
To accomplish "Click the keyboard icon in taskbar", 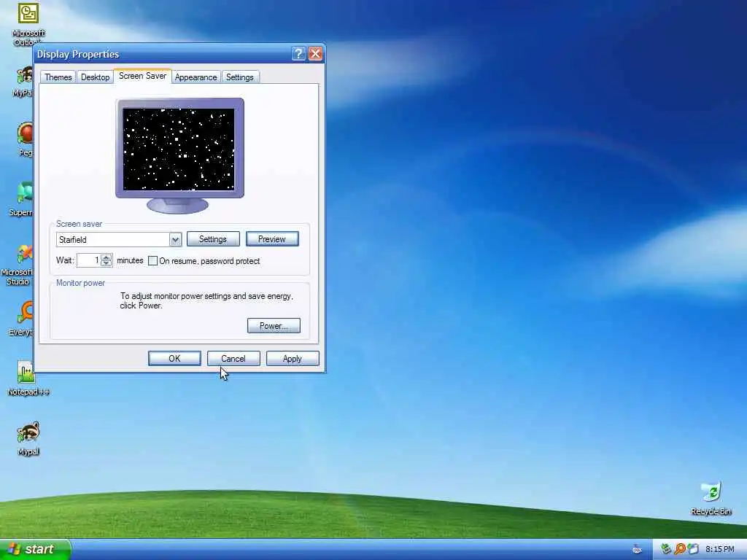I will point(637,550).
